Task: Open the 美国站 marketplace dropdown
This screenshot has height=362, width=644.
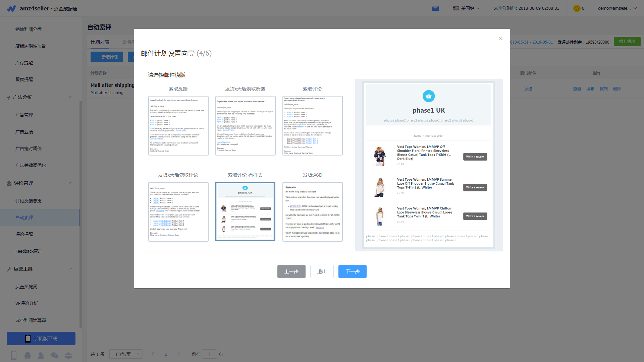Action: point(466,8)
